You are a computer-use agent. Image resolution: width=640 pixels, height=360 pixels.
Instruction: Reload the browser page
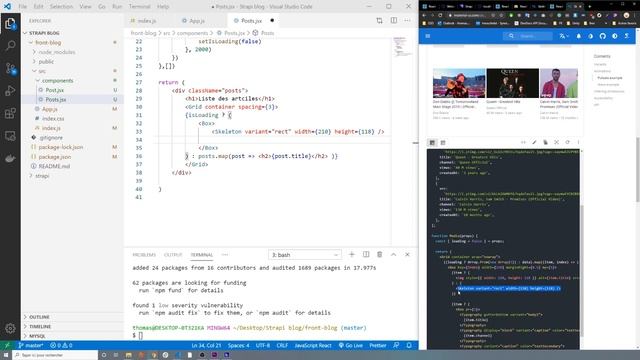[x=440, y=15]
